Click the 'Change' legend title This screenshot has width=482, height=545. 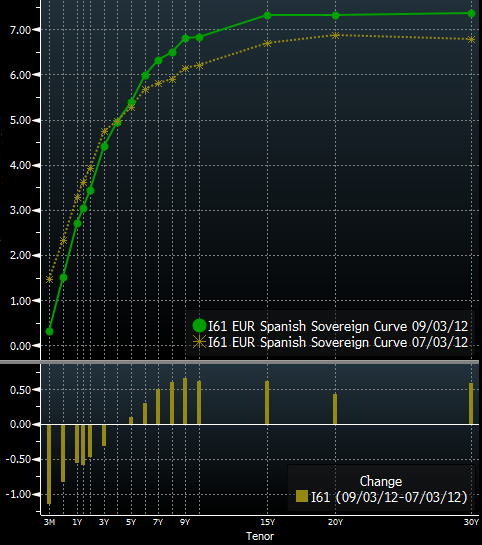click(381, 481)
